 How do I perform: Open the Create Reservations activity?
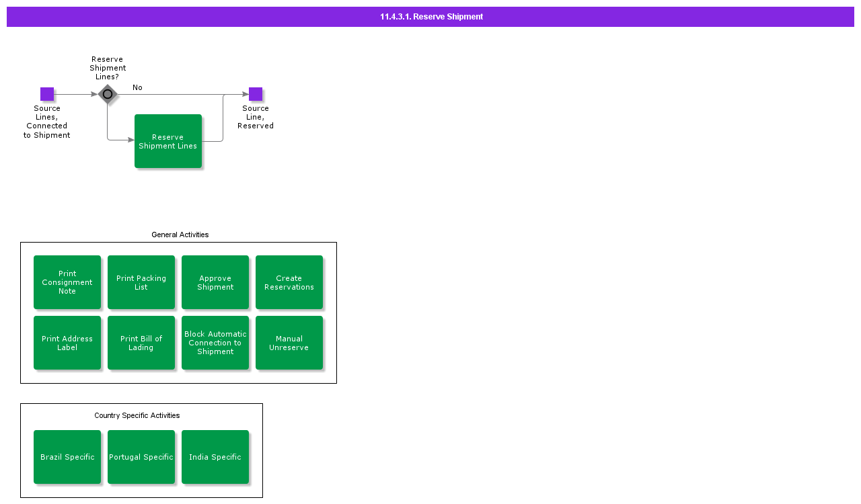coord(289,282)
